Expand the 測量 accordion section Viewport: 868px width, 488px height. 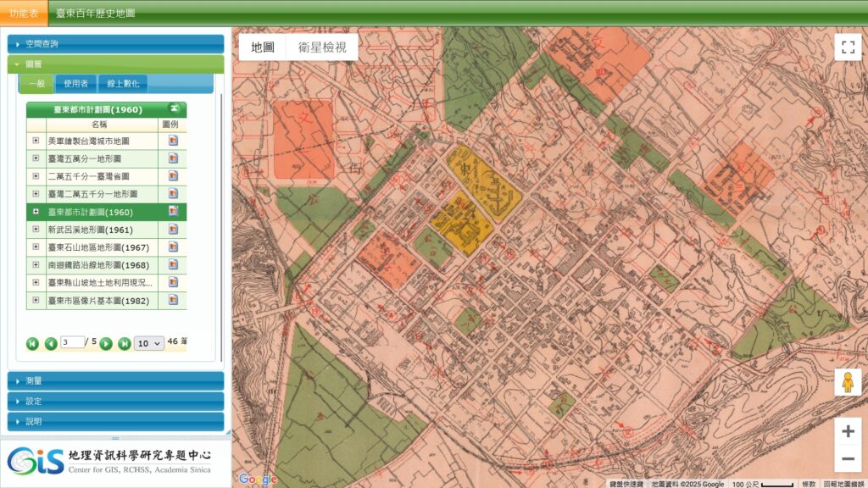(x=116, y=381)
